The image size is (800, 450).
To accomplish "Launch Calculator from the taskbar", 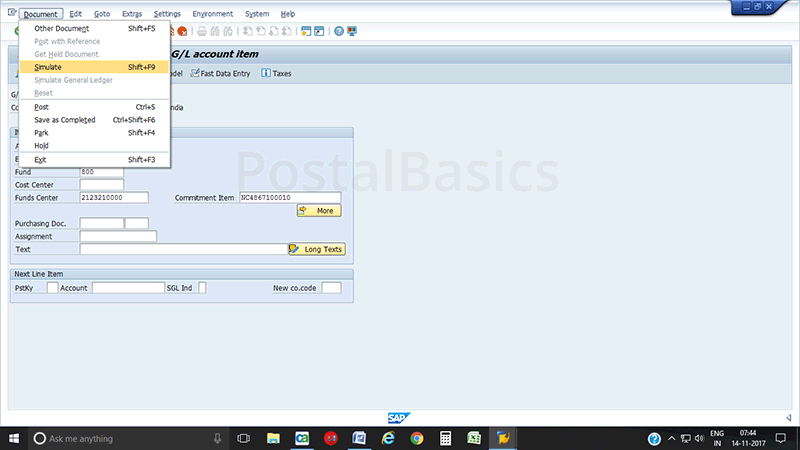I will 446,438.
